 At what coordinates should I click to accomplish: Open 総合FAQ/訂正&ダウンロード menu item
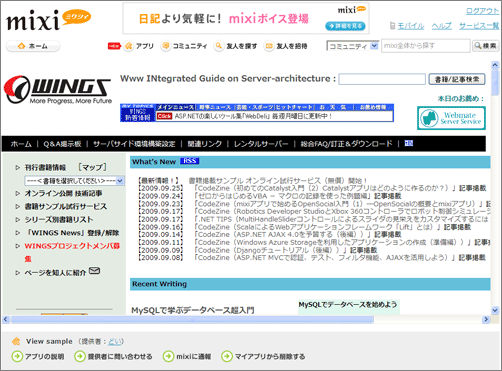[x=346, y=144]
